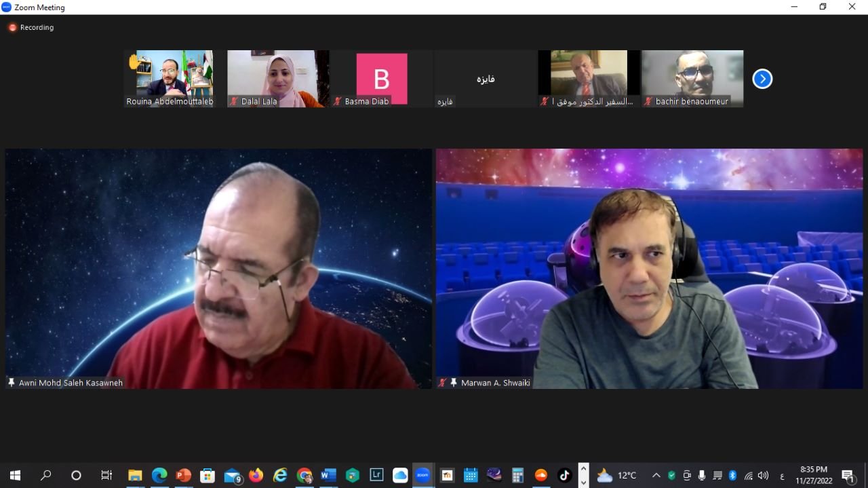Viewport: 868px width, 488px height.
Task: Open the Windows Start menu
Action: click(x=15, y=475)
